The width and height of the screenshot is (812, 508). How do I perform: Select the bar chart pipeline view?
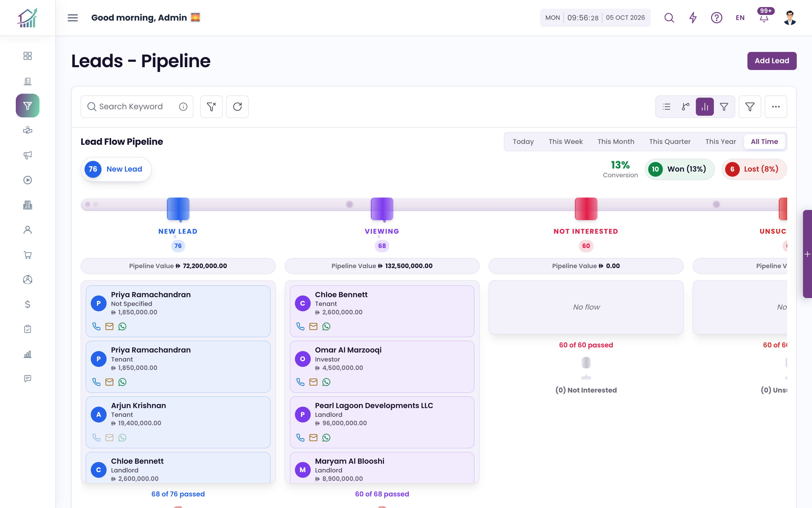pyautogui.click(x=705, y=106)
